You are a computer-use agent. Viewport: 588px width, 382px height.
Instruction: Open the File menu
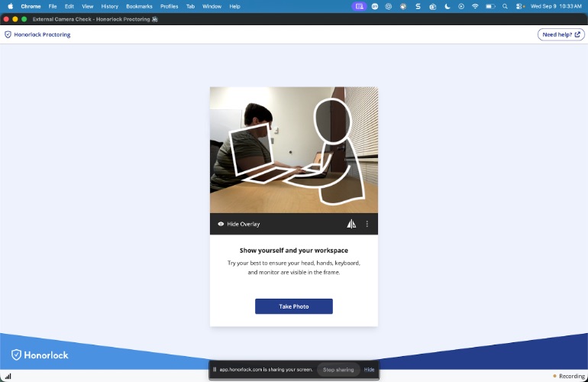tap(53, 6)
